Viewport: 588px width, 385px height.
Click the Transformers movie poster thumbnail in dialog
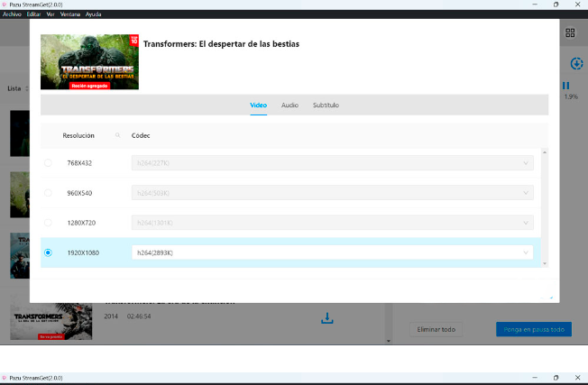tap(89, 62)
